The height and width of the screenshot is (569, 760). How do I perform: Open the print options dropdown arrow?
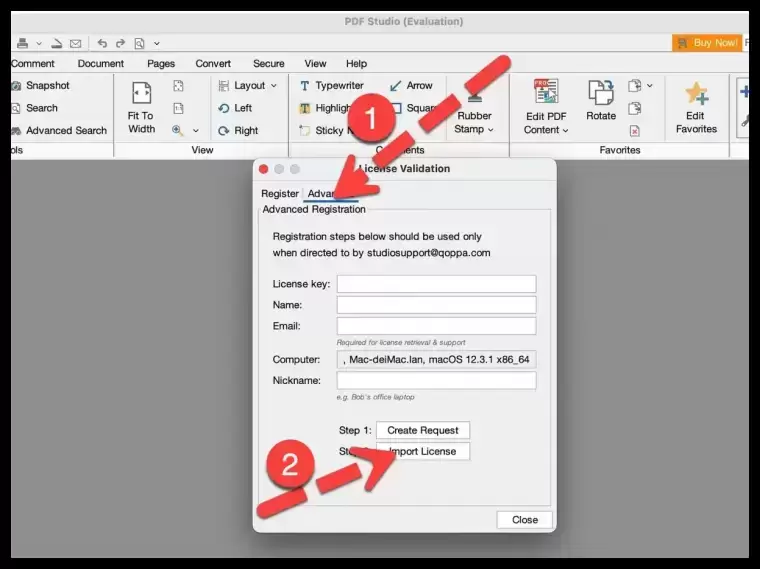point(39,44)
